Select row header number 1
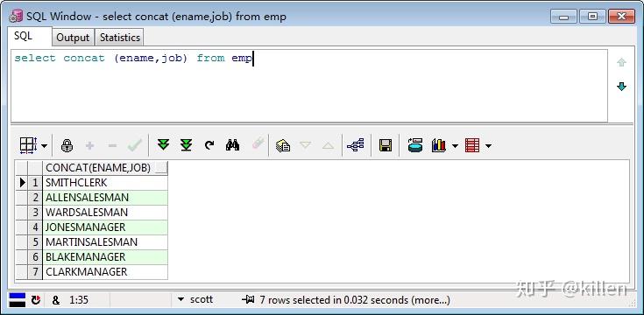The width and height of the screenshot is (644, 315). click(35, 183)
